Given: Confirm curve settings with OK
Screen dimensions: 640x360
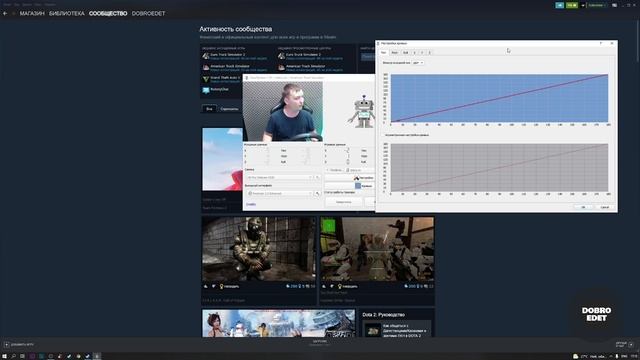Looking at the screenshot, I should tap(583, 207).
